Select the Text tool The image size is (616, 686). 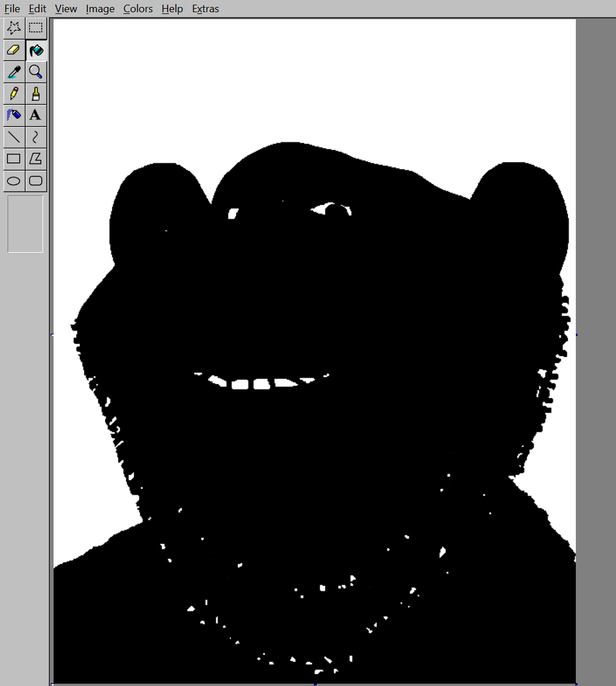(x=36, y=115)
